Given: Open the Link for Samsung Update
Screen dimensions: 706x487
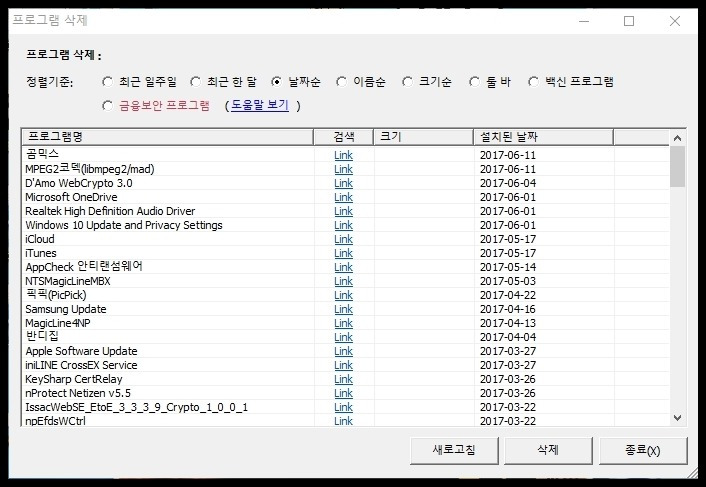Looking at the screenshot, I should (x=343, y=309).
